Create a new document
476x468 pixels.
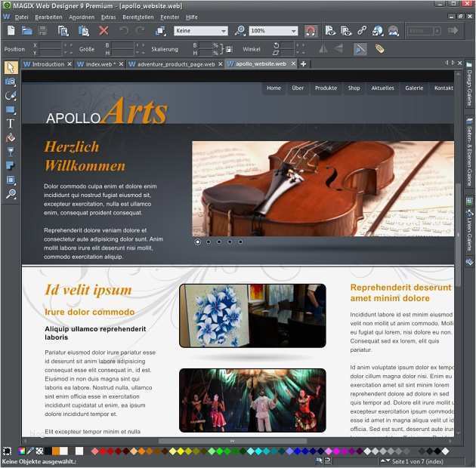coord(11,31)
